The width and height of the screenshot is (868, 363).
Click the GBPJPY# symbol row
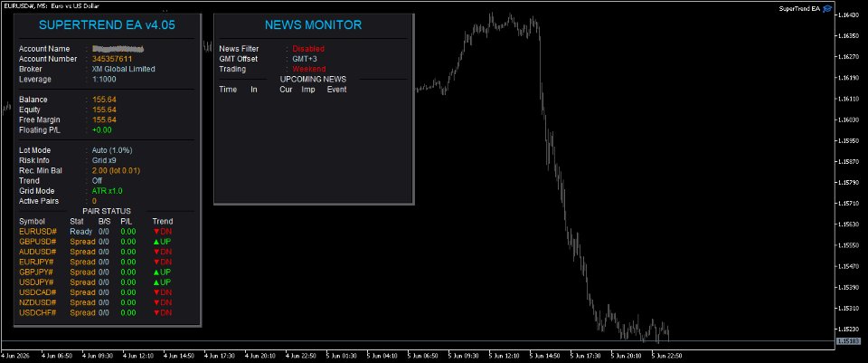(x=96, y=272)
